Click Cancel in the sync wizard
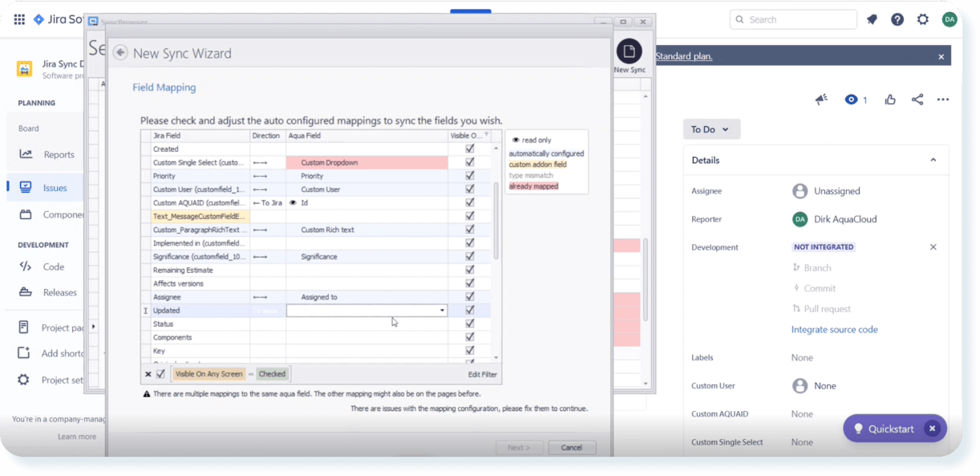Image resolution: width=980 pixels, height=476 pixels. pyautogui.click(x=572, y=447)
